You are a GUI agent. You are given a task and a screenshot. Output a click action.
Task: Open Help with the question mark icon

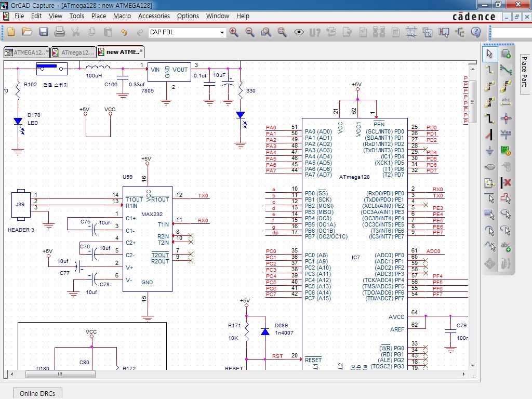pyautogui.click(x=476, y=32)
